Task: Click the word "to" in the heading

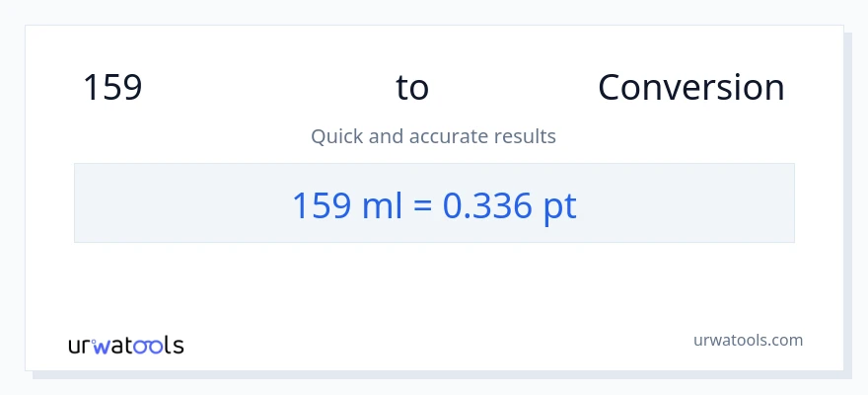Action: (x=412, y=88)
